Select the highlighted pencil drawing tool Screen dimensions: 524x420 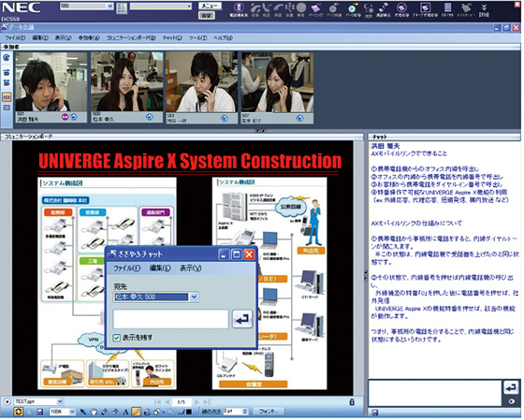136,412
